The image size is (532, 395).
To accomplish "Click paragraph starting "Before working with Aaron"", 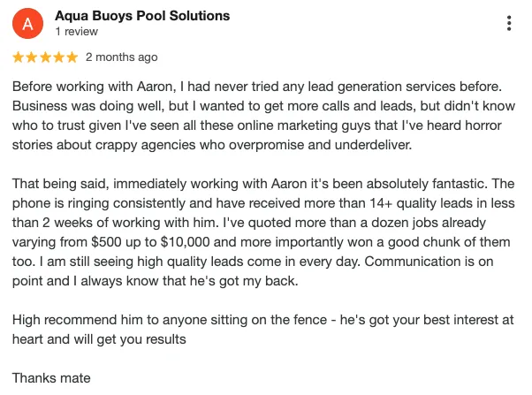I will click(x=263, y=116).
